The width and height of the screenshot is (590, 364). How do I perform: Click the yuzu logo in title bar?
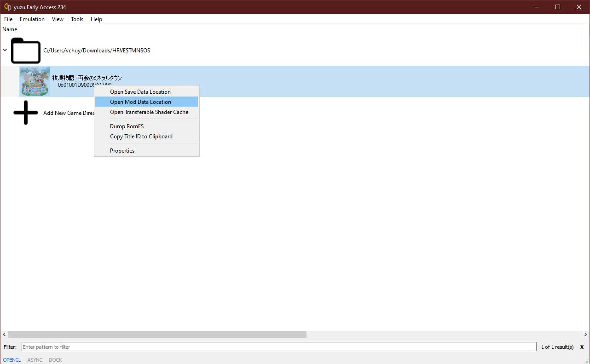7,7
